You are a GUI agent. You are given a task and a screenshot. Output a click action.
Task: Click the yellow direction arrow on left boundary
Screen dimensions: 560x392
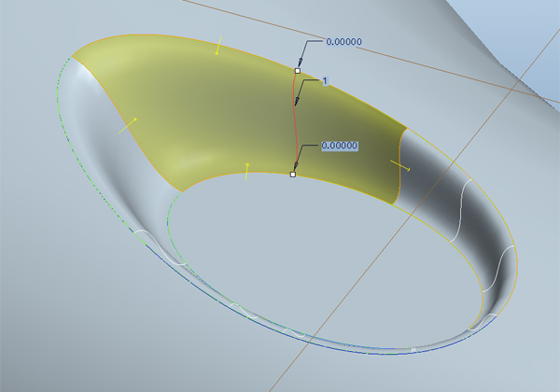point(129,125)
